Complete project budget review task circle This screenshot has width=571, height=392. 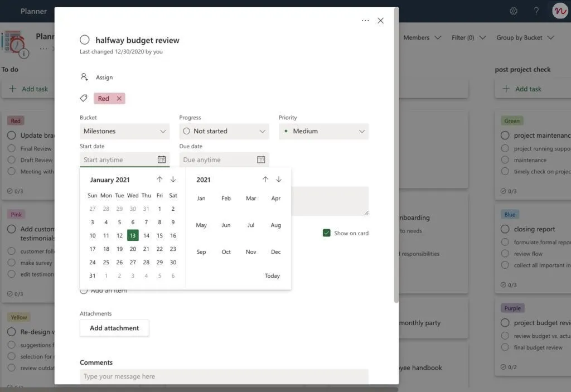pyautogui.click(x=505, y=322)
